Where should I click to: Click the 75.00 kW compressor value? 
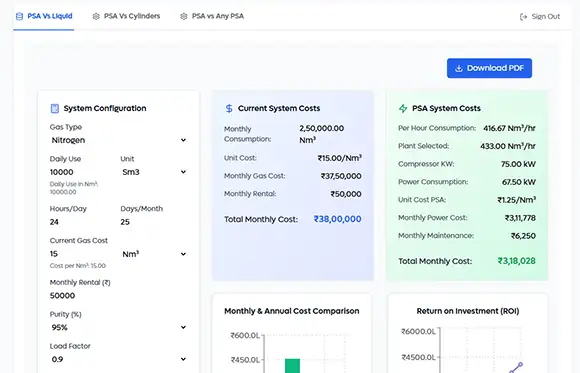click(x=518, y=164)
